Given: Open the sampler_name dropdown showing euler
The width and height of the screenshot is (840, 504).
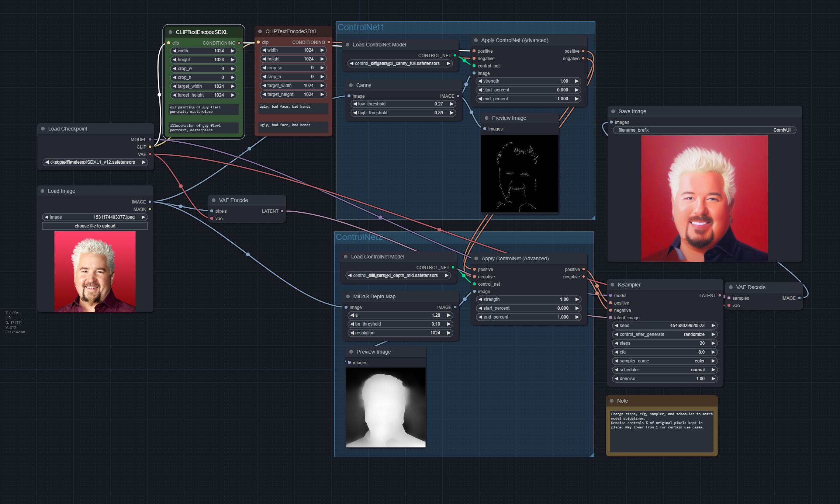Looking at the screenshot, I should [x=664, y=361].
